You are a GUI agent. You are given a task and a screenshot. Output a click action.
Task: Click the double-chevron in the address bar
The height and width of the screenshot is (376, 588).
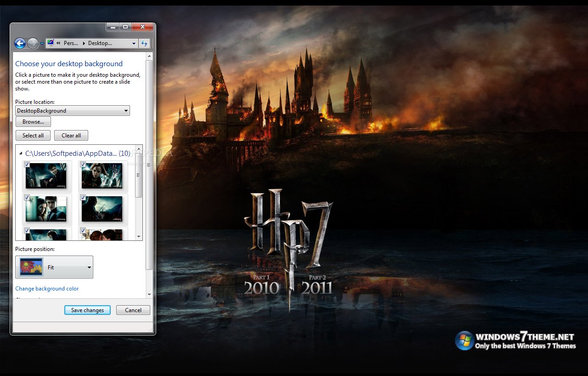59,43
